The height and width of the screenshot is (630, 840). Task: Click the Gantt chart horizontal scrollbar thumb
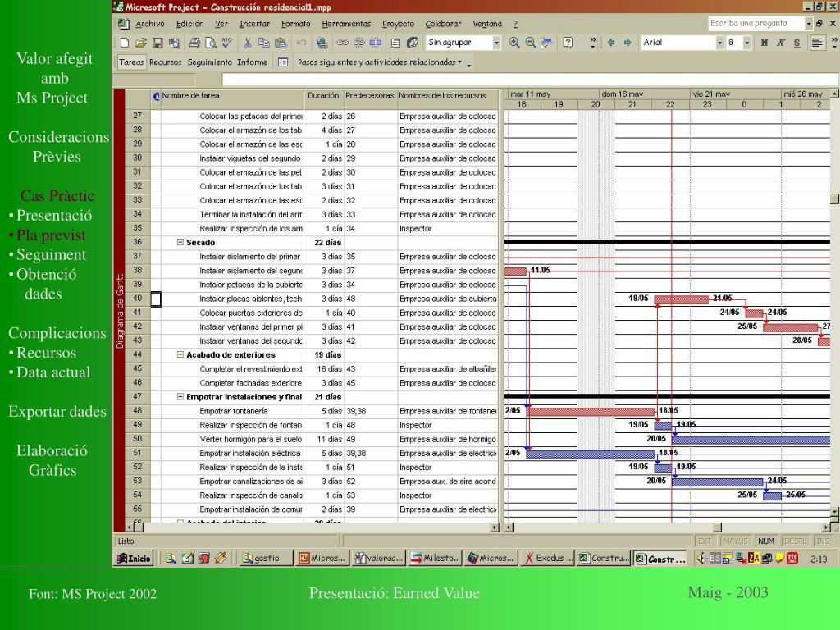(x=717, y=527)
